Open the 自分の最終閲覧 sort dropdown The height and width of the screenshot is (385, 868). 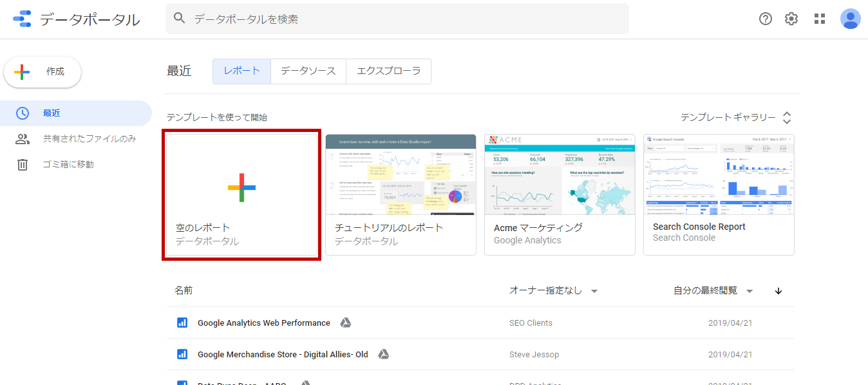(x=713, y=291)
